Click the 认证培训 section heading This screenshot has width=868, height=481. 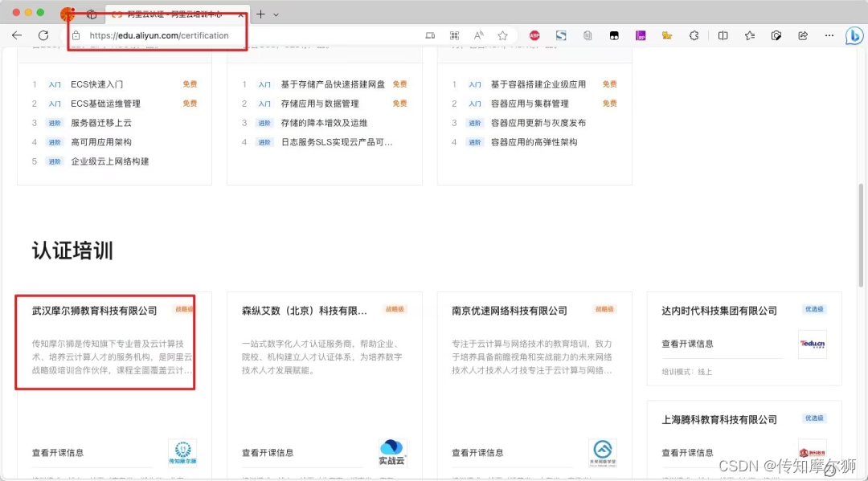pos(72,251)
